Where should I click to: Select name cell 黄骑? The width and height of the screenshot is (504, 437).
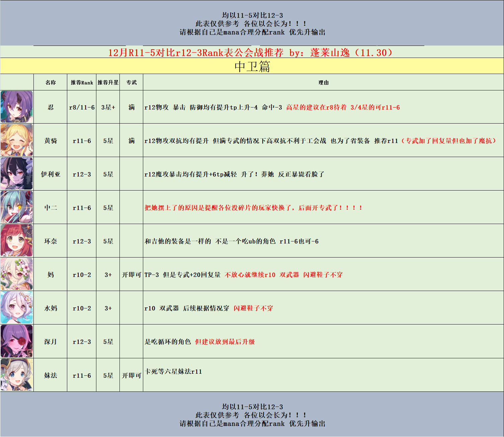click(51, 141)
